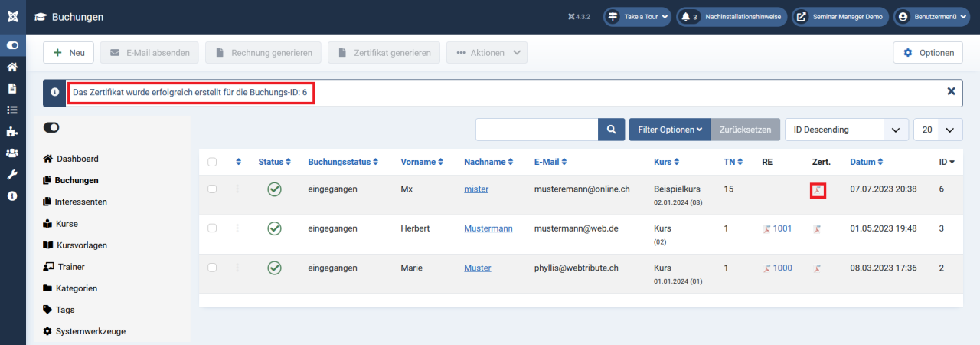980x345 pixels.
Task: Click the search magnifier button
Action: pyautogui.click(x=611, y=130)
